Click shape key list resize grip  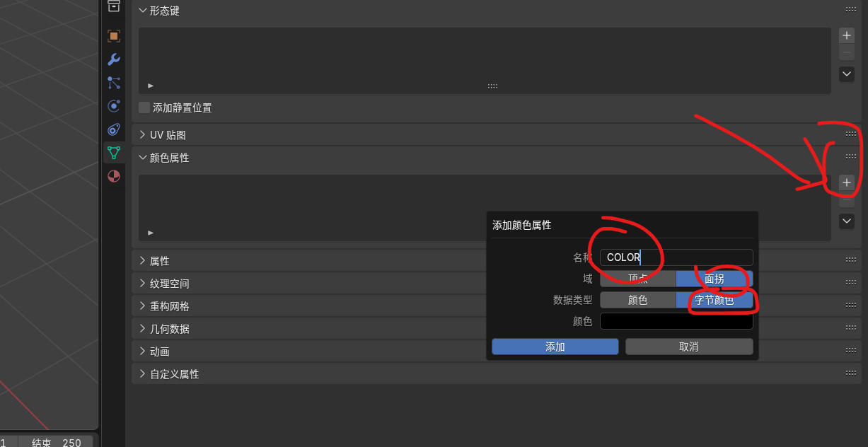click(x=492, y=86)
